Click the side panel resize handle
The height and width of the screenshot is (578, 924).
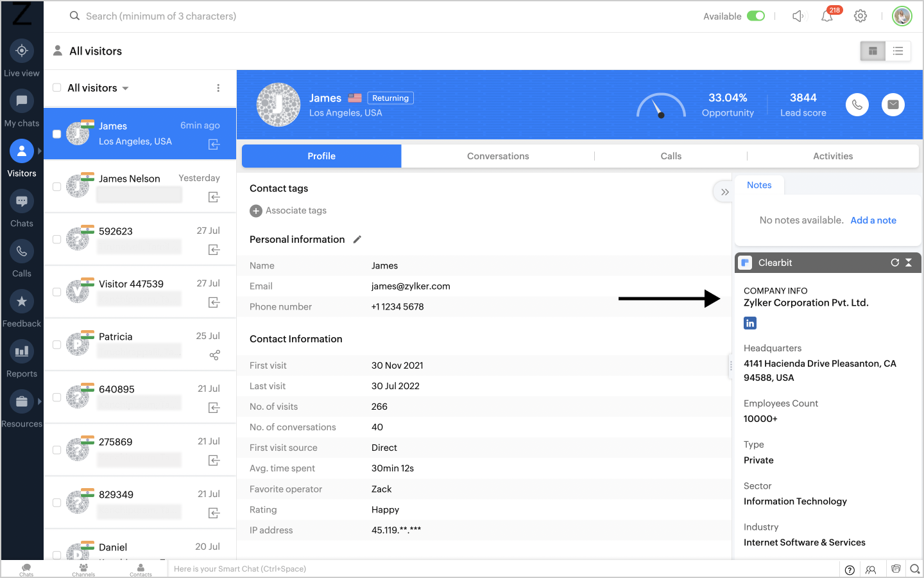click(730, 365)
